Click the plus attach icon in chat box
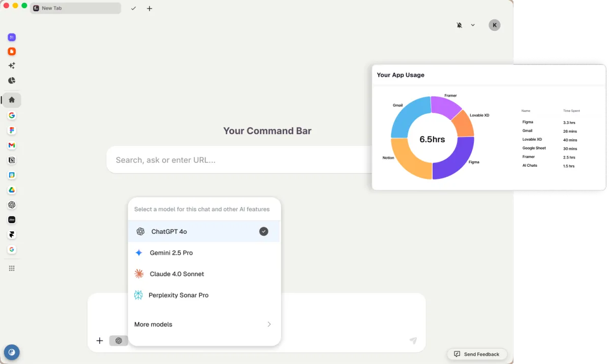The height and width of the screenshot is (364, 610). [x=100, y=341]
